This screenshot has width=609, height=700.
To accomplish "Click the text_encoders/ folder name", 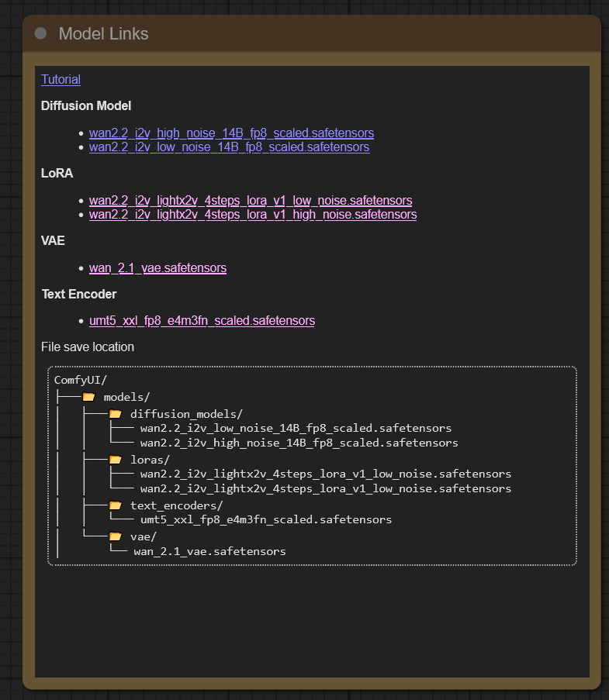I will tap(176, 505).
